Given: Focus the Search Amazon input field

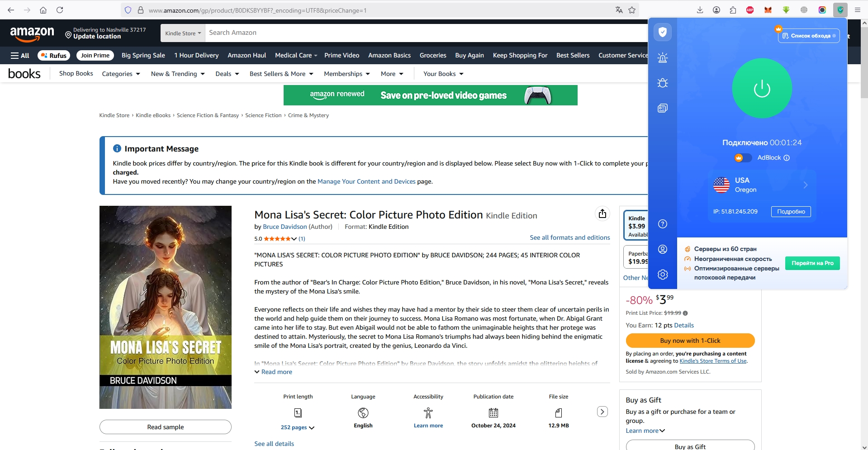Looking at the screenshot, I should pos(426,33).
